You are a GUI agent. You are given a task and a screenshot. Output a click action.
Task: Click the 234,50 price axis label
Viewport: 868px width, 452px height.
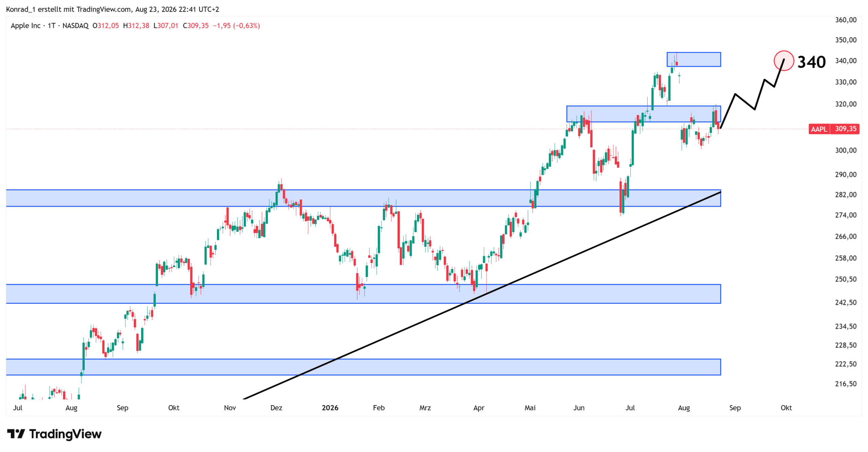tap(846, 326)
